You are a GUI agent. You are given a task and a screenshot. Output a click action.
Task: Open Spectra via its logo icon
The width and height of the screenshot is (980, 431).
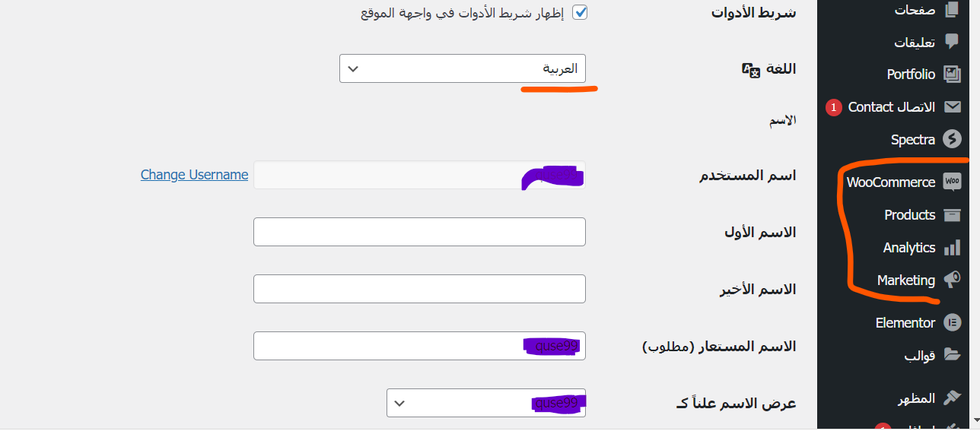tap(952, 139)
